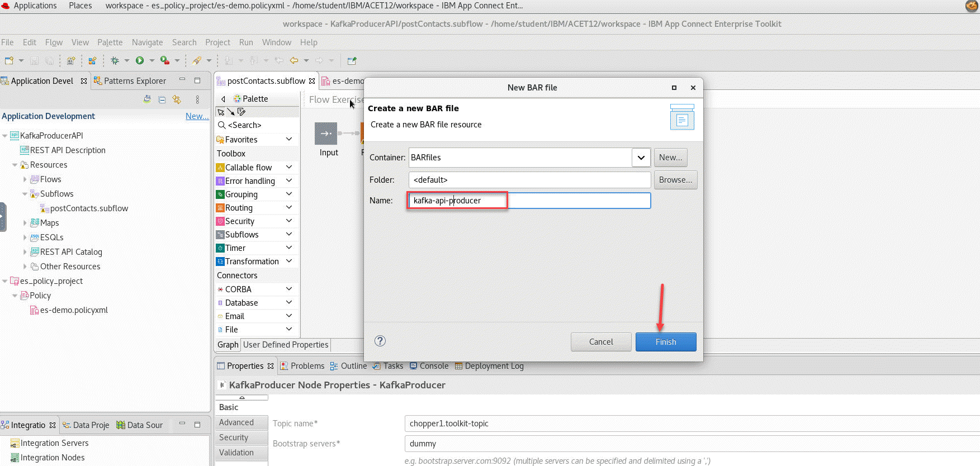Click the Open Perspective toolbar icon
Screen dimensions: 980x466
pyautogui.click(x=352, y=60)
